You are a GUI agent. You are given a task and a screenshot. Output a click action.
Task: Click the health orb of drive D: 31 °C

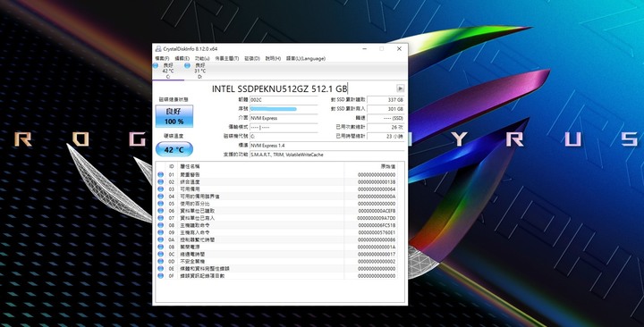[187, 65]
